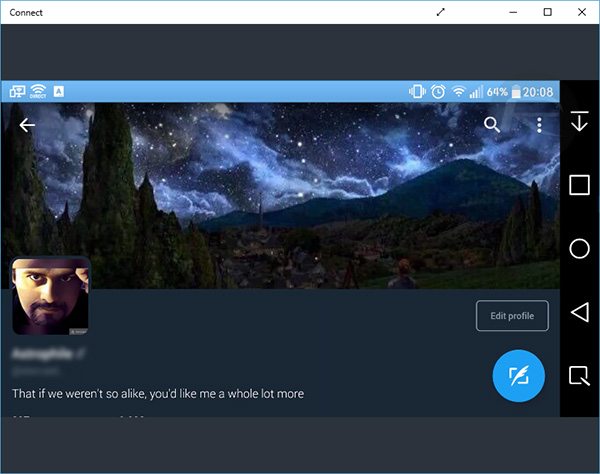Maximize the Connect window
Image resolution: width=600 pixels, height=474 pixels.
pyautogui.click(x=547, y=12)
